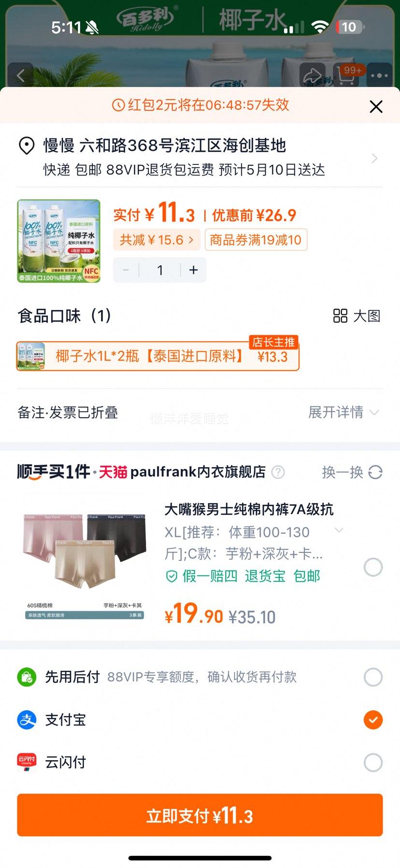Viewport: 400px width, 868px height.
Task: Tap the location pin icon
Action: pos(26,146)
